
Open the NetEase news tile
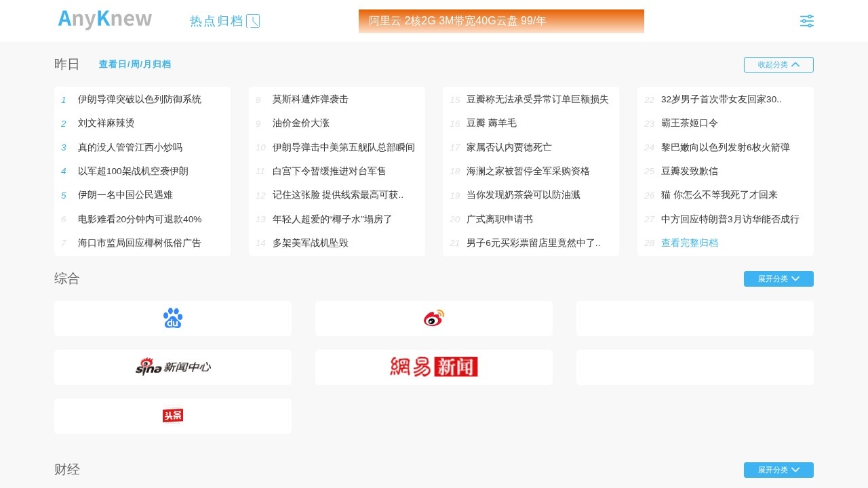pos(434,367)
